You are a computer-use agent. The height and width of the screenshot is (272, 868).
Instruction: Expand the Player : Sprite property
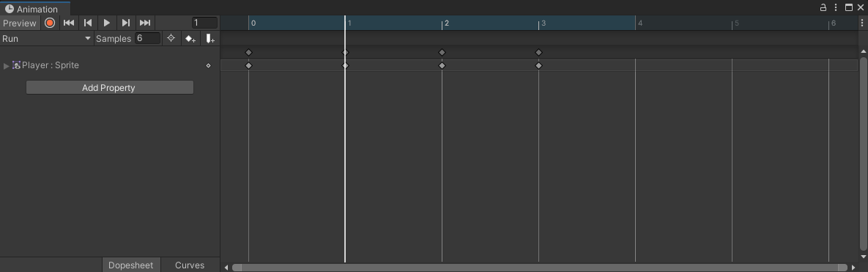[6, 66]
